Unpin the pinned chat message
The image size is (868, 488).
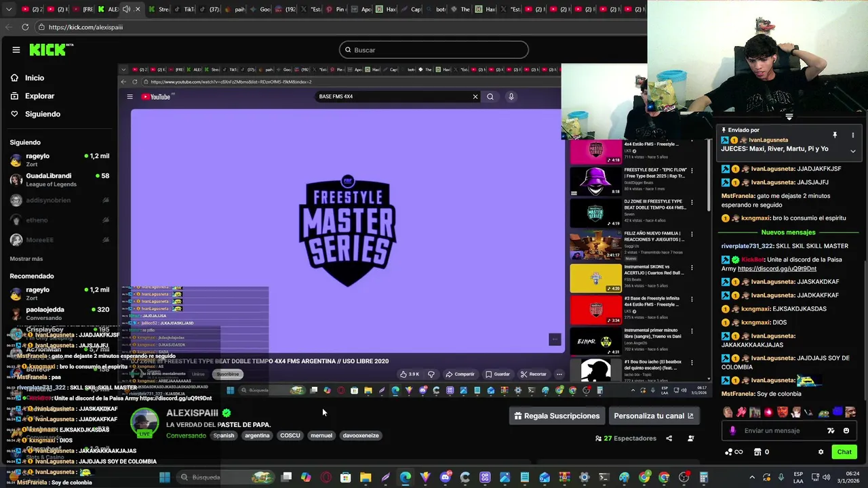pyautogui.click(x=835, y=136)
